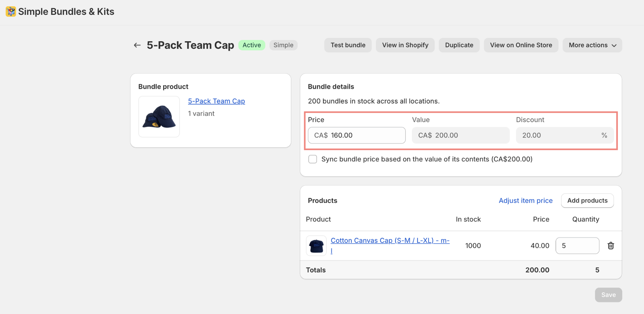Screen dimensions: 644x314
Task: Click the 5-Pack Team Cap page title
Action: (x=190, y=45)
